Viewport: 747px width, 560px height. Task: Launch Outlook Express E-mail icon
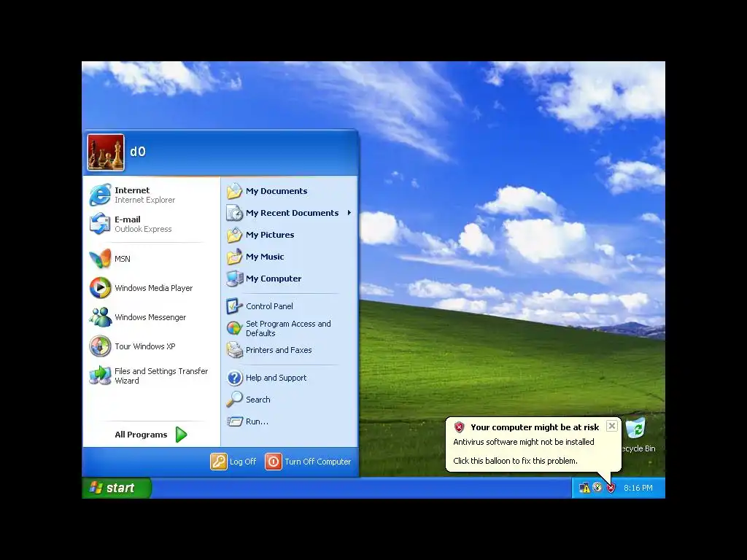(100, 224)
